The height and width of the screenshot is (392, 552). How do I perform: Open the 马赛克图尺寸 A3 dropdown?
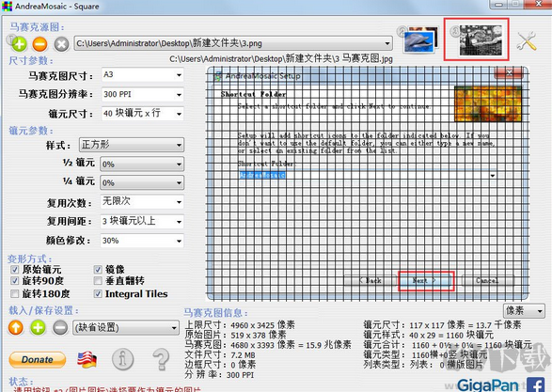pyautogui.click(x=143, y=75)
